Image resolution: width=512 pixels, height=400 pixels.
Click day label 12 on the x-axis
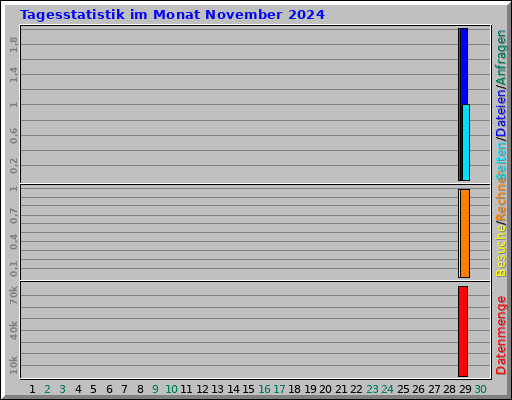point(202,389)
